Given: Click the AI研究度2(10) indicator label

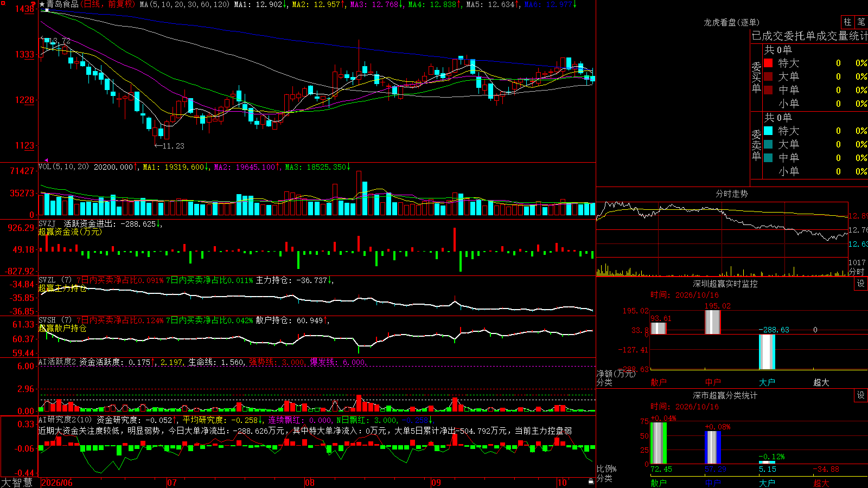Looking at the screenshot, I should click(65, 420).
